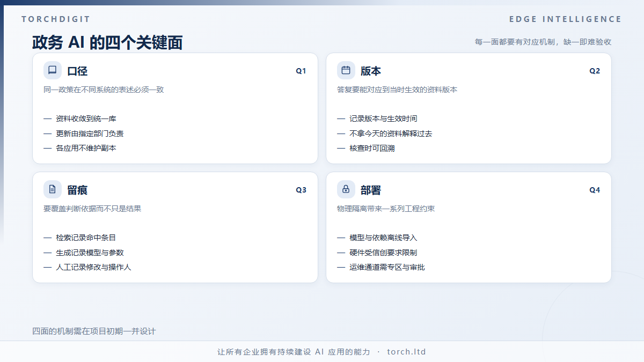
Task: Click the text 要覆盖判断依据而不只是结果
Action: pyautogui.click(x=92, y=209)
